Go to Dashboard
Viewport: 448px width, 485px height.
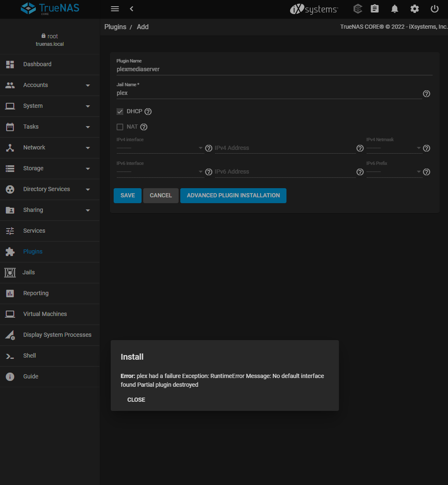pos(50,65)
